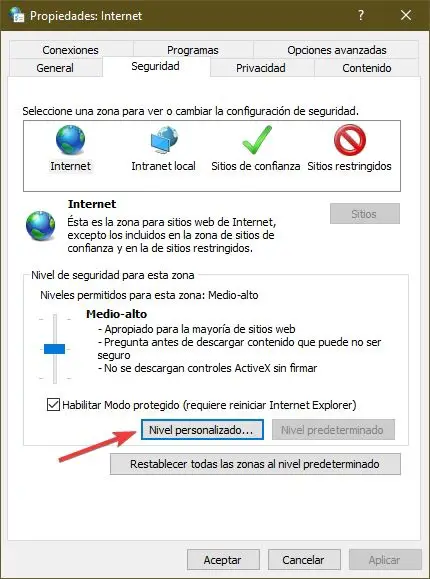Viewport: 430px width, 579px height.
Task: Open the Privacidad tab
Action: click(260, 68)
